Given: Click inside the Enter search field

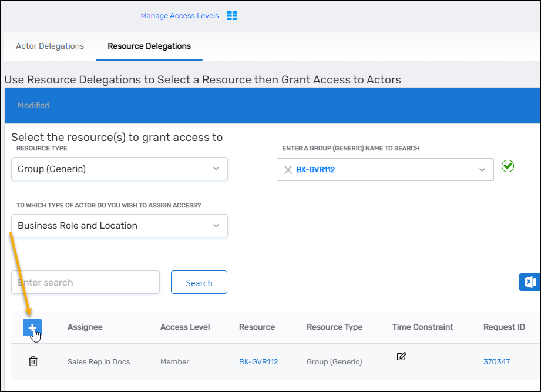Looking at the screenshot, I should (x=85, y=282).
